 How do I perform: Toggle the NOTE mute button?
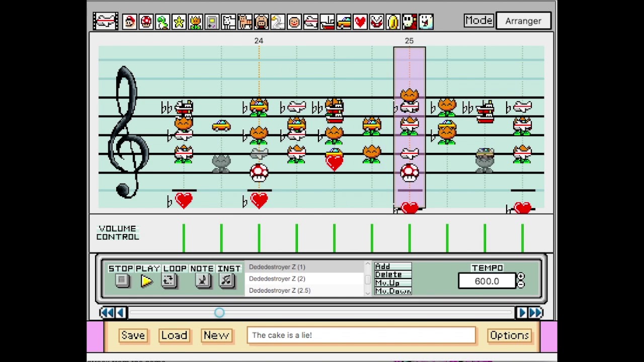202,281
